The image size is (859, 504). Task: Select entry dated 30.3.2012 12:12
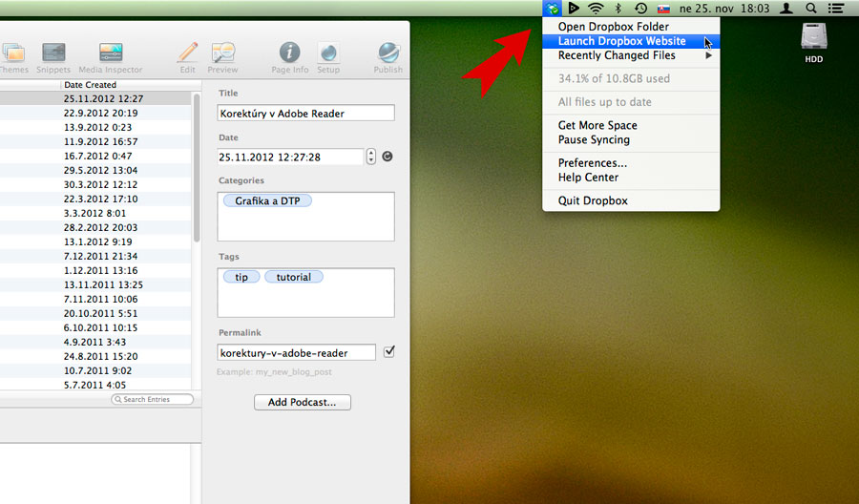pos(95,184)
